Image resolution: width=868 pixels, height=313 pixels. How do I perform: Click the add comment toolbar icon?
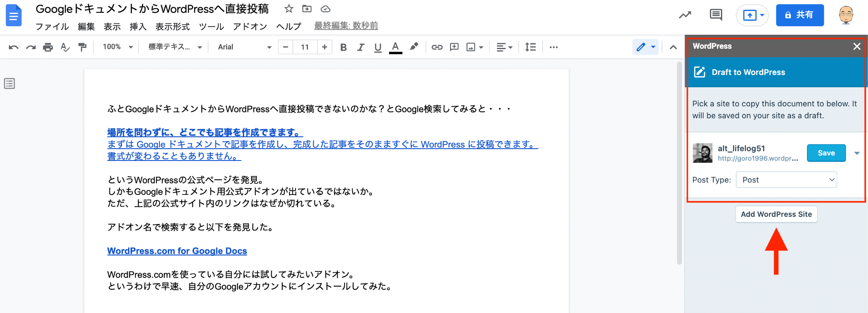pos(454,47)
